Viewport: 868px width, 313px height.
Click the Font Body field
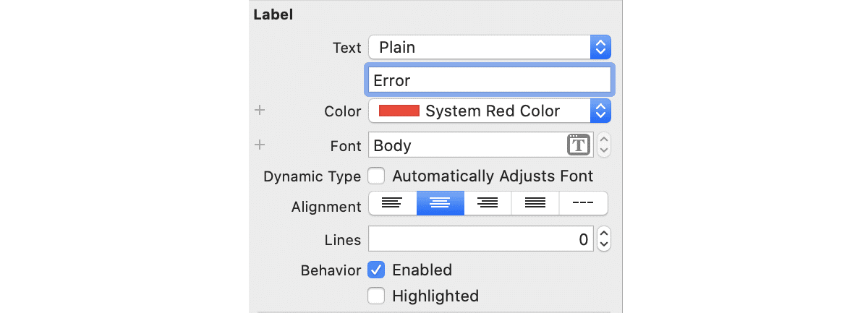[467, 145]
